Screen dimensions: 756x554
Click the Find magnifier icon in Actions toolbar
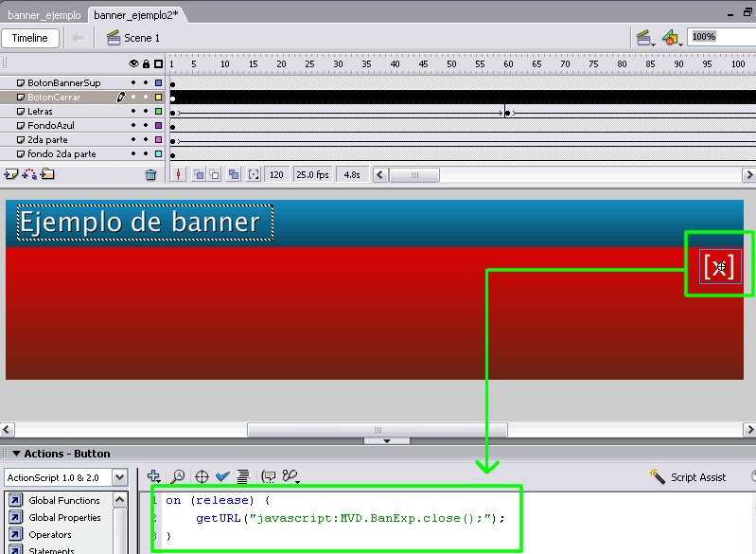(177, 476)
